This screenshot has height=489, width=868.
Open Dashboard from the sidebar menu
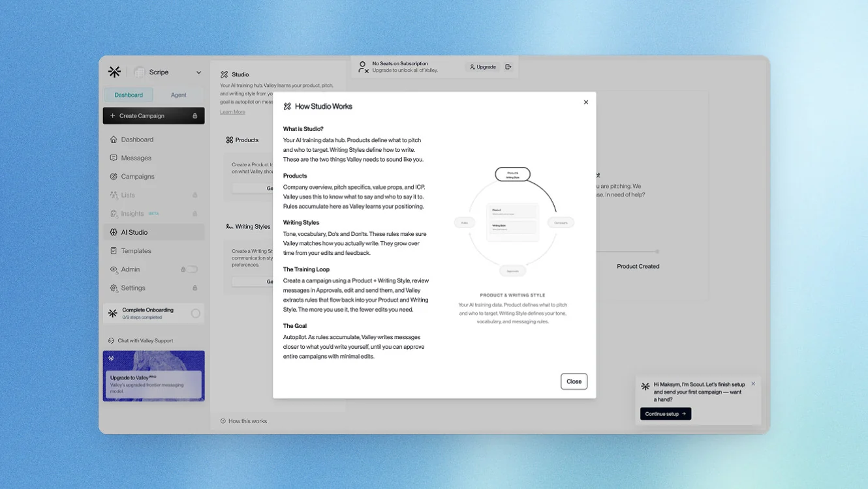pyautogui.click(x=153, y=140)
